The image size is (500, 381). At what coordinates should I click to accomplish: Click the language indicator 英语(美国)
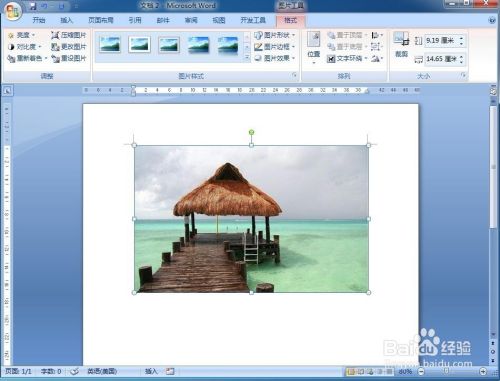102,371
